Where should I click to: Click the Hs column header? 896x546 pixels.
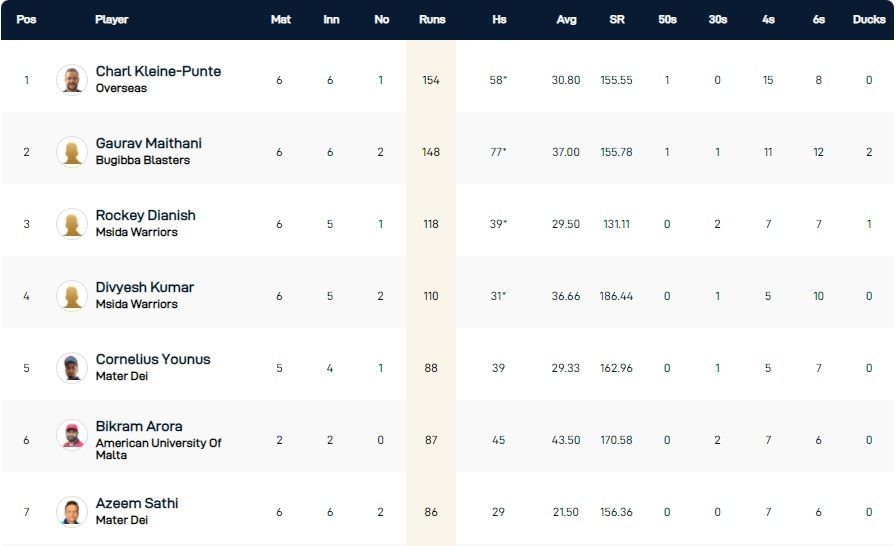(499, 20)
